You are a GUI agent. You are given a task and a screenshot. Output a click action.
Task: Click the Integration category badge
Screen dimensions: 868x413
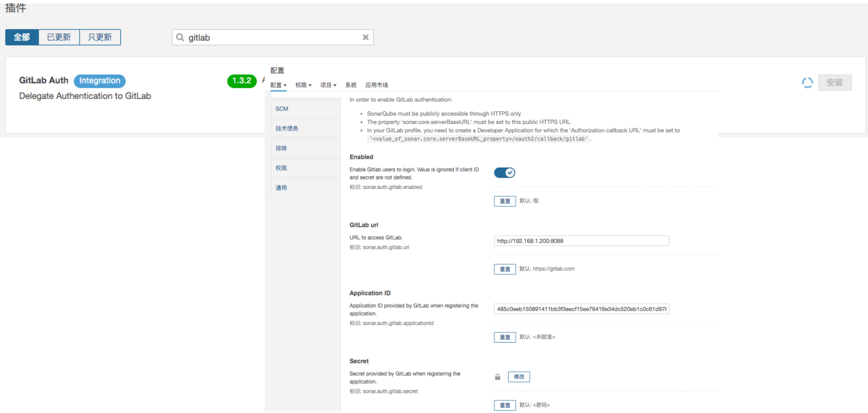click(x=100, y=81)
